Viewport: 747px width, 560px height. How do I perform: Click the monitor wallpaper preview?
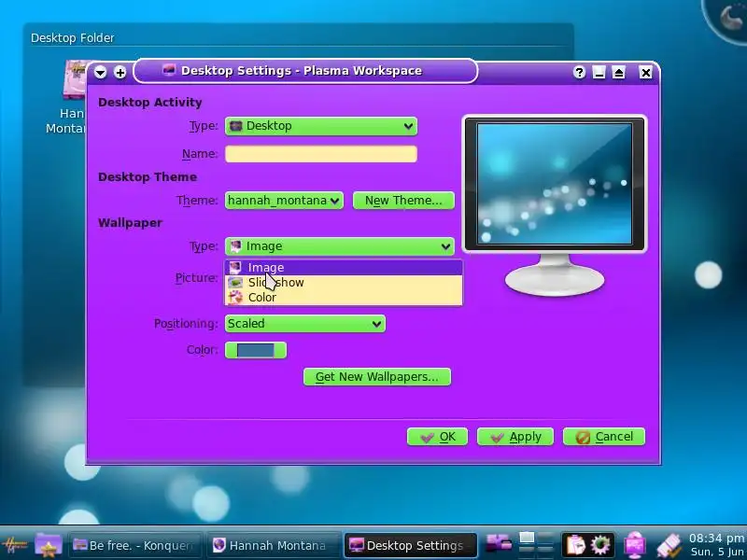(x=555, y=184)
